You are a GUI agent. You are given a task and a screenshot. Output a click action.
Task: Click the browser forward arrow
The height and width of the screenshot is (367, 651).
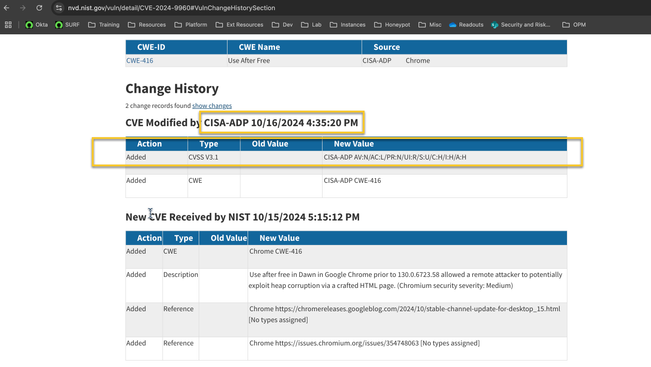[22, 8]
